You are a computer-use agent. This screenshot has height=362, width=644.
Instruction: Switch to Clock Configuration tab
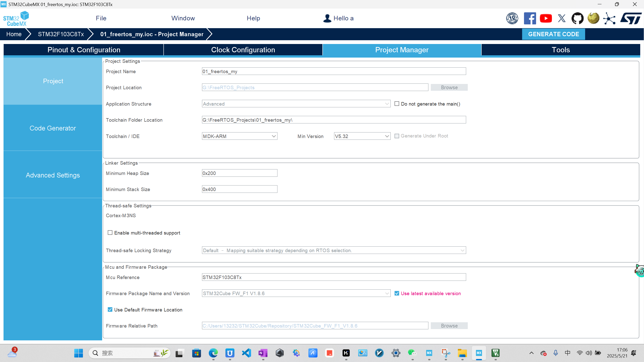243,50
